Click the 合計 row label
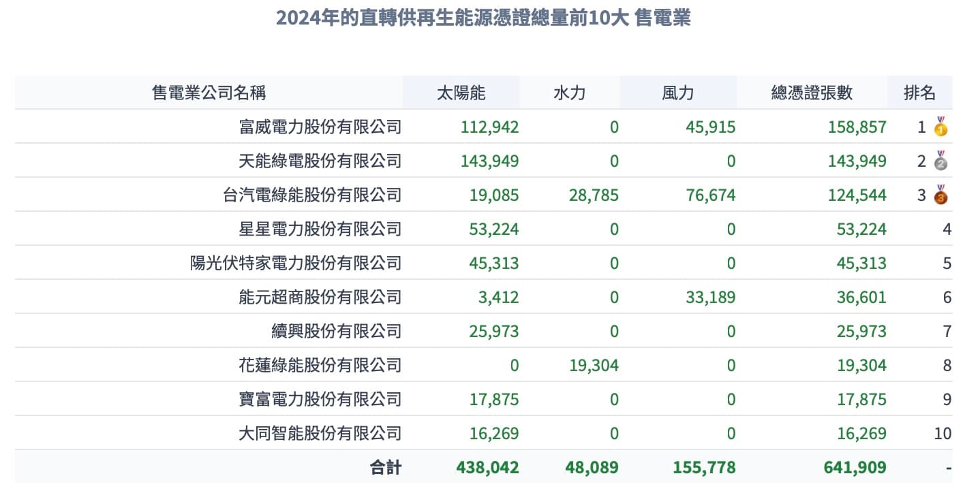The image size is (980, 493). pyautogui.click(x=386, y=468)
